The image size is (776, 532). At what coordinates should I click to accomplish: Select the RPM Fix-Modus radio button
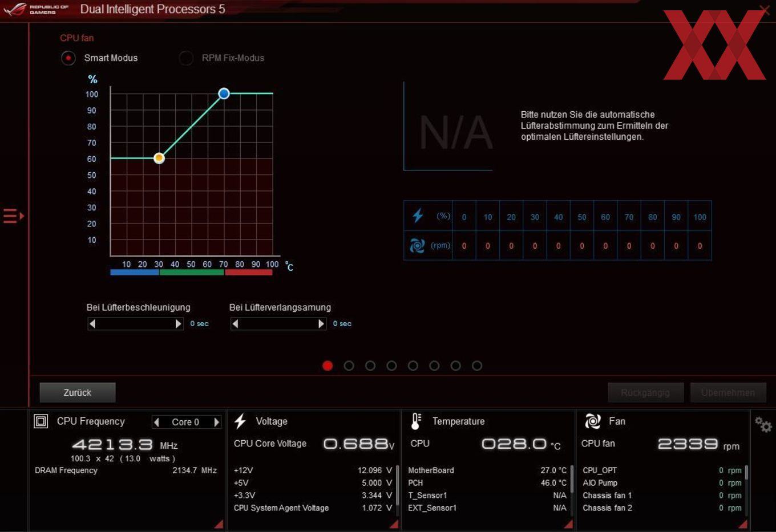[186, 58]
